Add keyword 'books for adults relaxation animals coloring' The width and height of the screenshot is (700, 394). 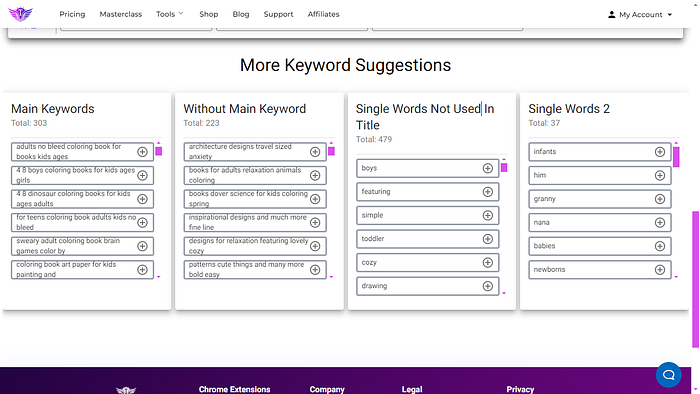point(315,175)
